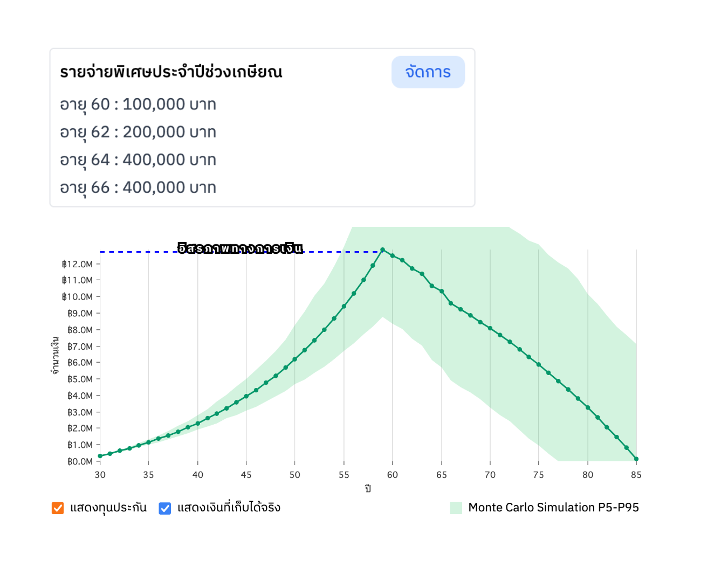Click the data point at age 80

tap(588, 407)
